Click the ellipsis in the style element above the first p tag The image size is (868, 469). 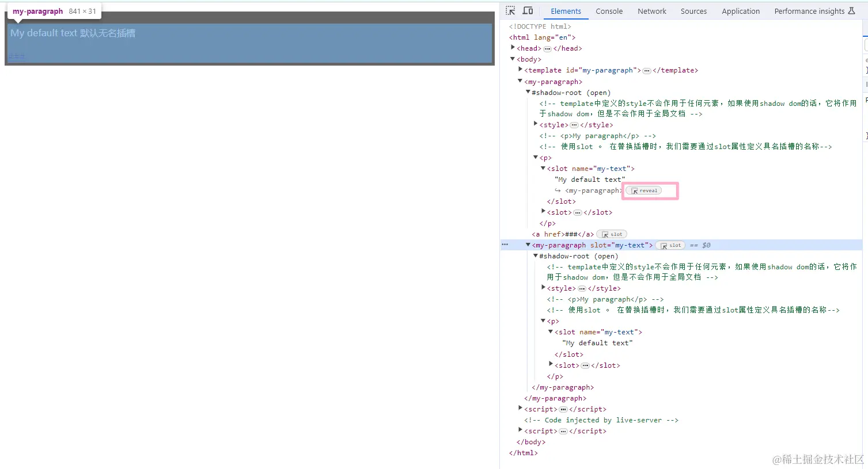click(574, 125)
